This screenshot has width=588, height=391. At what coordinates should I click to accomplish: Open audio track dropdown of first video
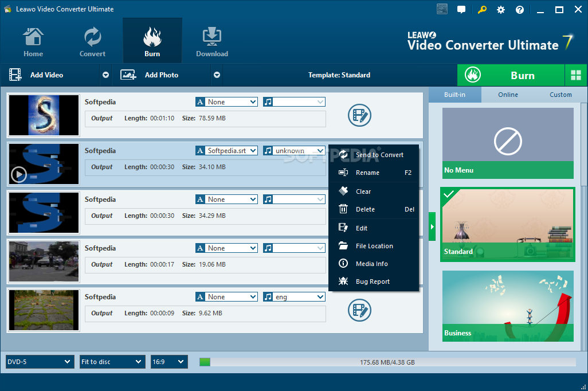[294, 101]
